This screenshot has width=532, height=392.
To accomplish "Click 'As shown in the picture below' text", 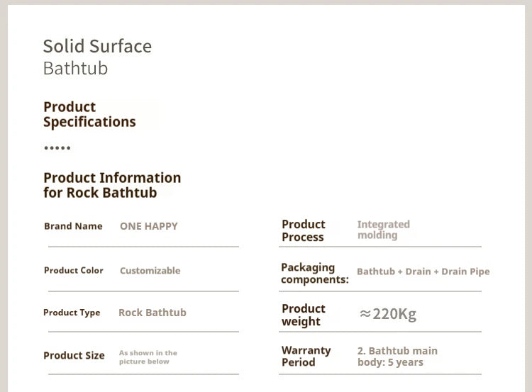I will pyautogui.click(x=148, y=357).
